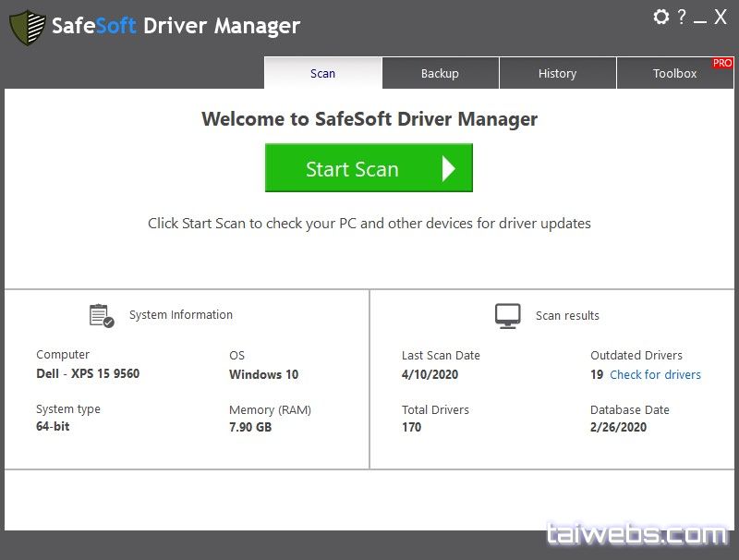Select the Toolbox tab
This screenshot has height=560, width=739.
(x=674, y=73)
